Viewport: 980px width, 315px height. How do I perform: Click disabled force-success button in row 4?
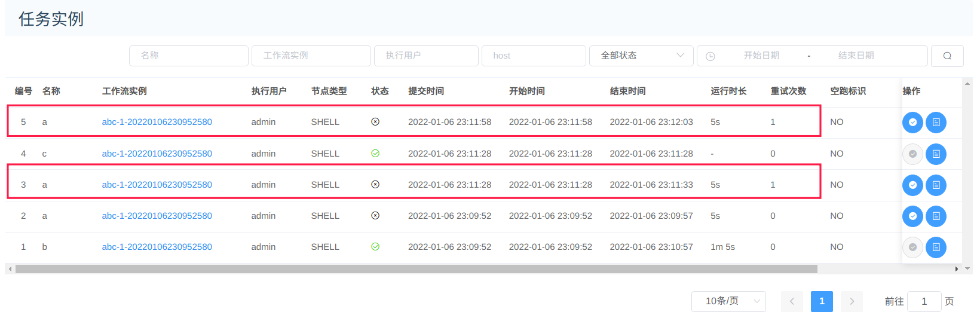912,154
